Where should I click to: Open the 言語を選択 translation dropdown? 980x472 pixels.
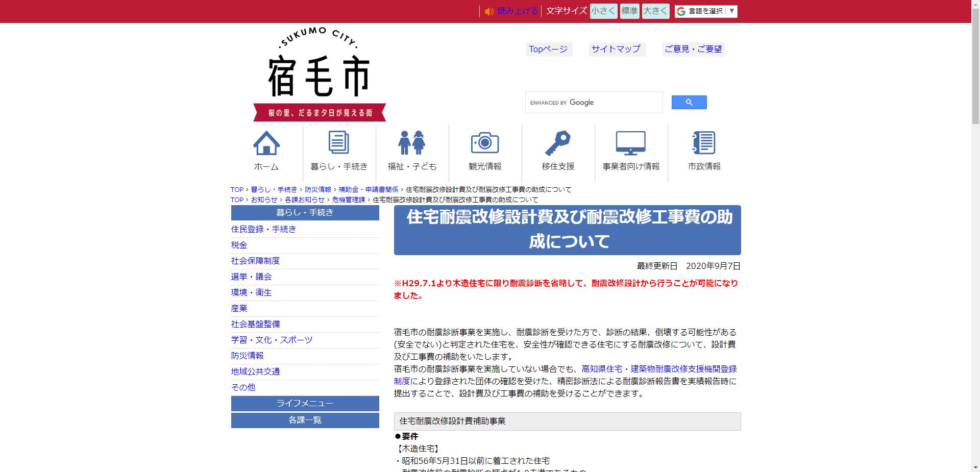pos(705,11)
